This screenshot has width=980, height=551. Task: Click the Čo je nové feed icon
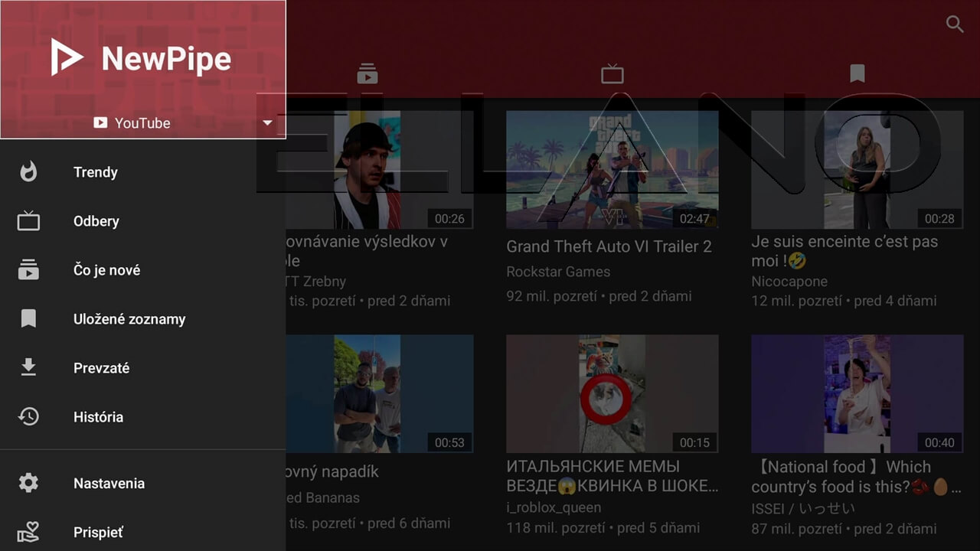pos(28,269)
